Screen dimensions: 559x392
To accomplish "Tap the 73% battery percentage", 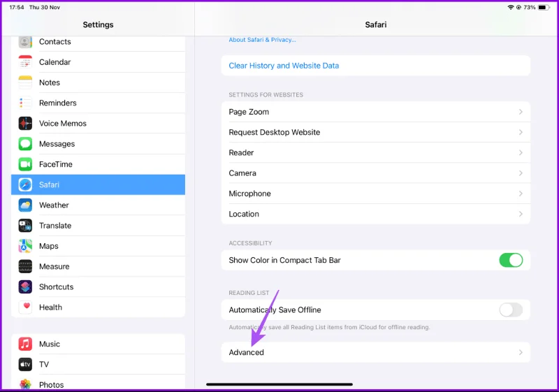I will tap(530, 7).
